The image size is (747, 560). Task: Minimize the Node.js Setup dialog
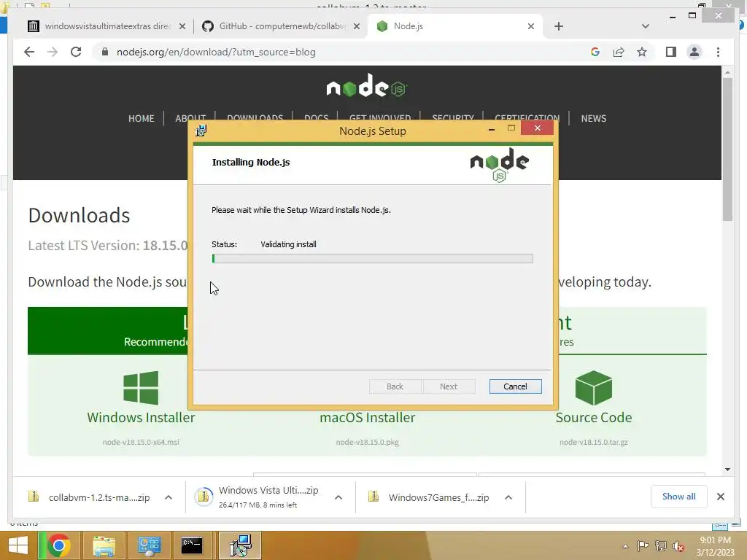click(491, 128)
